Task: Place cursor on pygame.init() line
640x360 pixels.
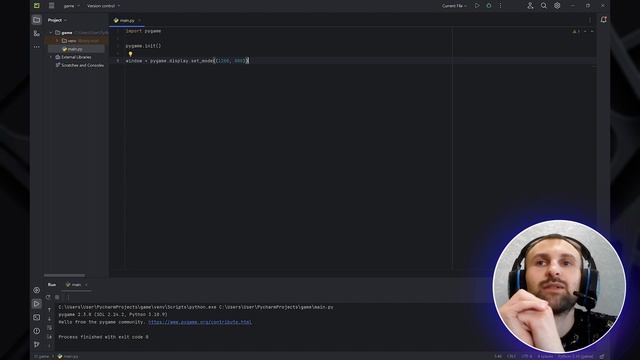Action: coord(143,46)
